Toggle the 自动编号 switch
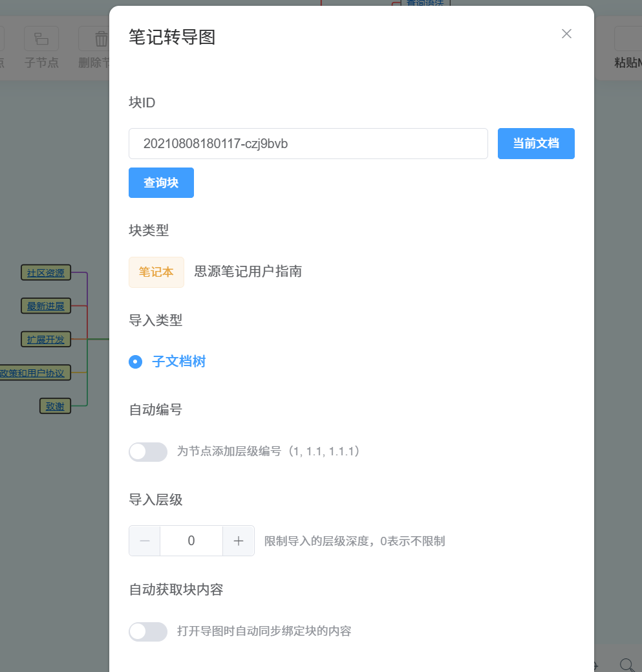The image size is (642, 672). [148, 451]
